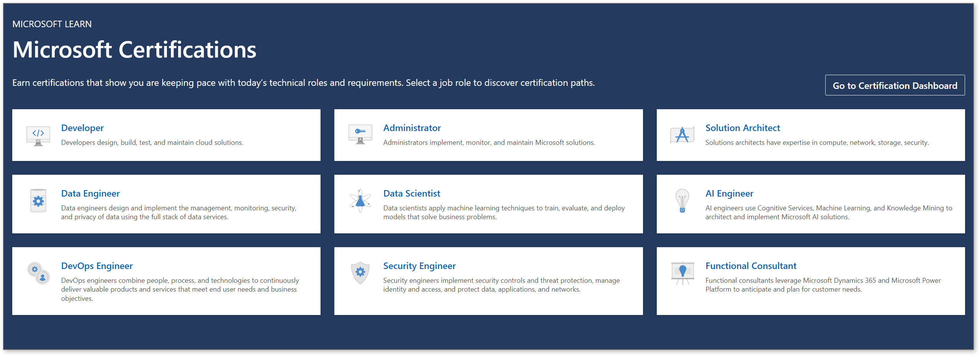980x356 pixels.
Task: Open the Developer certification link
Action: point(82,128)
